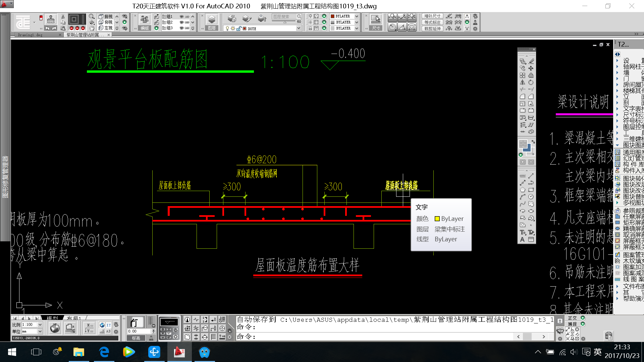Click the arc length dimension icon
644x362 pixels.
[412, 27]
